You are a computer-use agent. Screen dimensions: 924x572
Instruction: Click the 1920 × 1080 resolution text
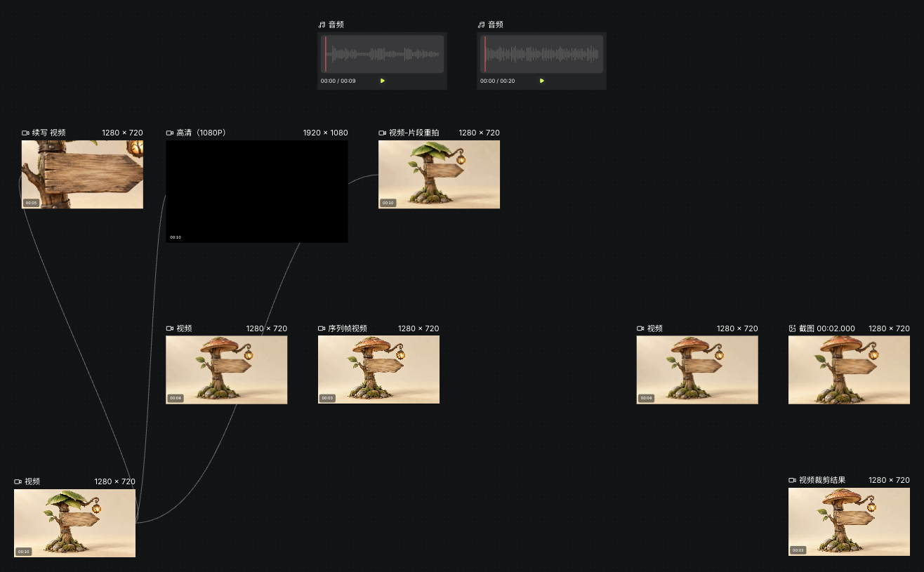click(x=326, y=133)
